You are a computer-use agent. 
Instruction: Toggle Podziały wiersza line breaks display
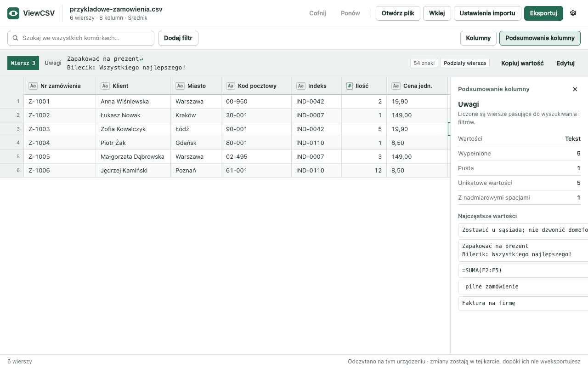464,63
